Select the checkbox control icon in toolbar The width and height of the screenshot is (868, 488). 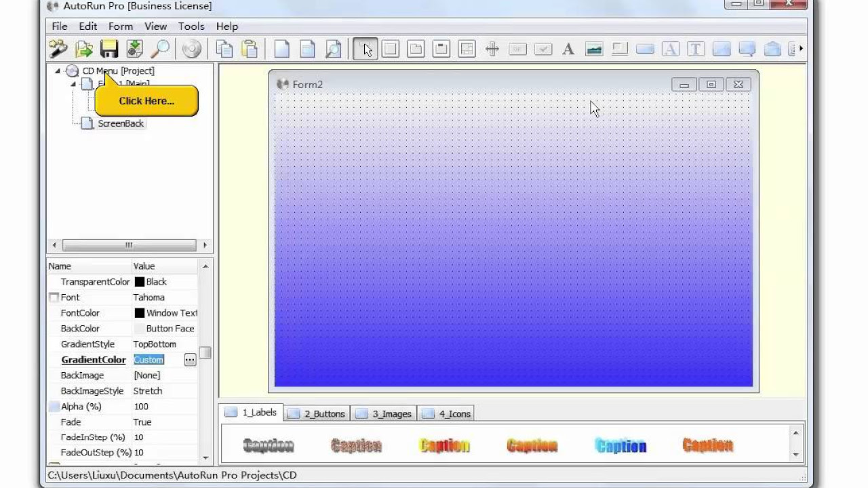[x=543, y=49]
